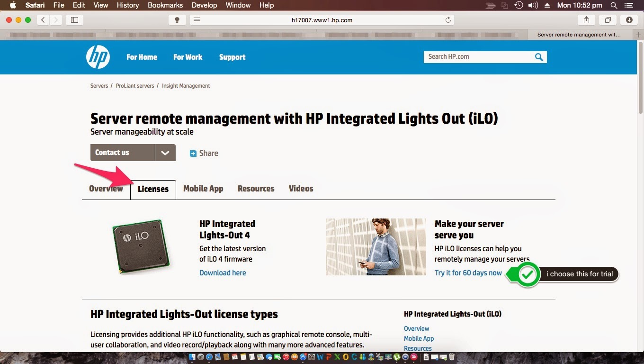Viewport: 644px width, 364px height.
Task: Open Safari Downloads button
Action: click(x=629, y=19)
